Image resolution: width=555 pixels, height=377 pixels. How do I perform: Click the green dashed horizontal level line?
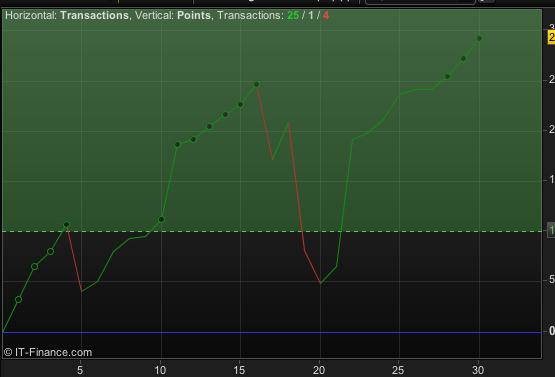coord(272,232)
